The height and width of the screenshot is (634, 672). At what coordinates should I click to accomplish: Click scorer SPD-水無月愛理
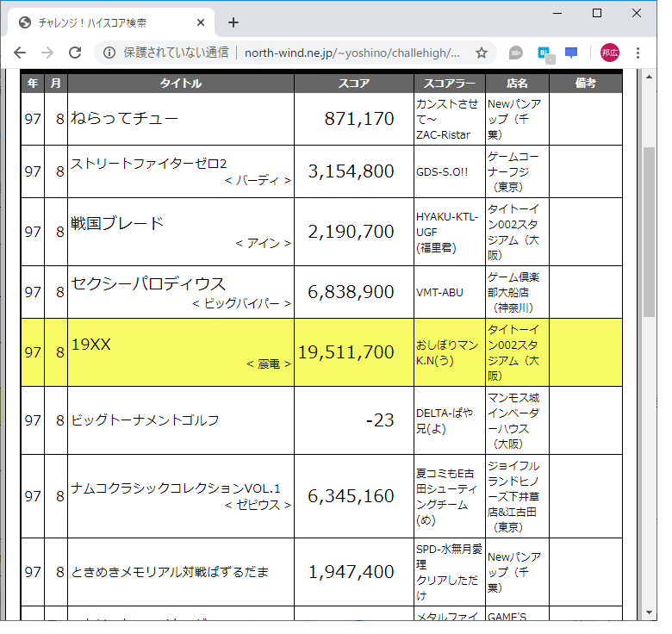449,556
